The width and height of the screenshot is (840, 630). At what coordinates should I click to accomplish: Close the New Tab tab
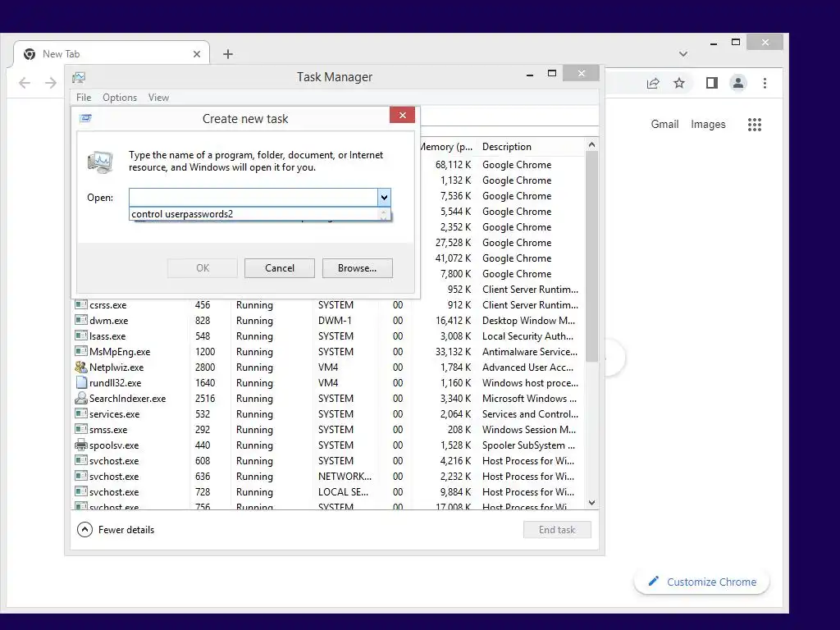[x=197, y=54]
